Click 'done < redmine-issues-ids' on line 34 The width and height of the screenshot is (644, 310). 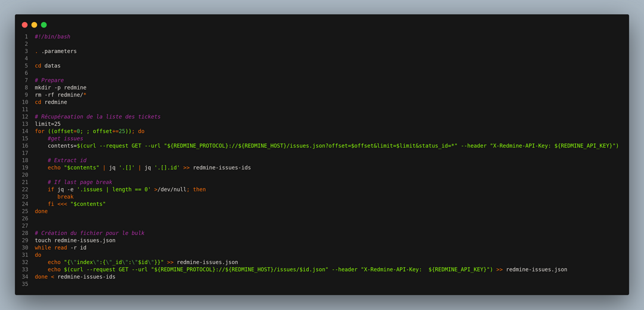click(x=75, y=277)
